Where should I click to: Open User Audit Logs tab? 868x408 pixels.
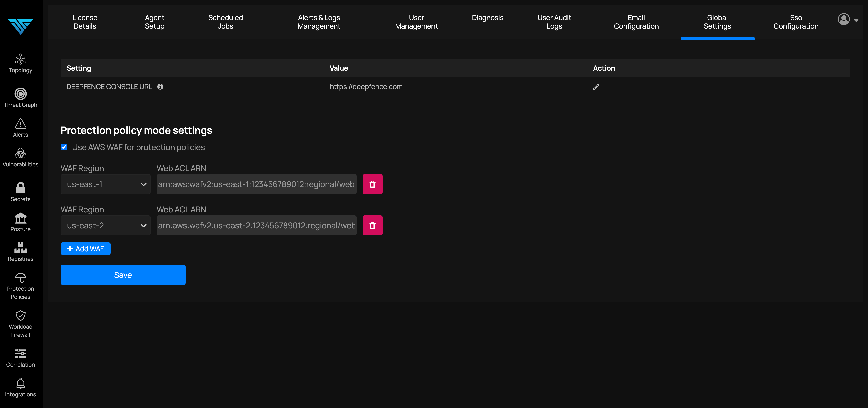pos(554,22)
